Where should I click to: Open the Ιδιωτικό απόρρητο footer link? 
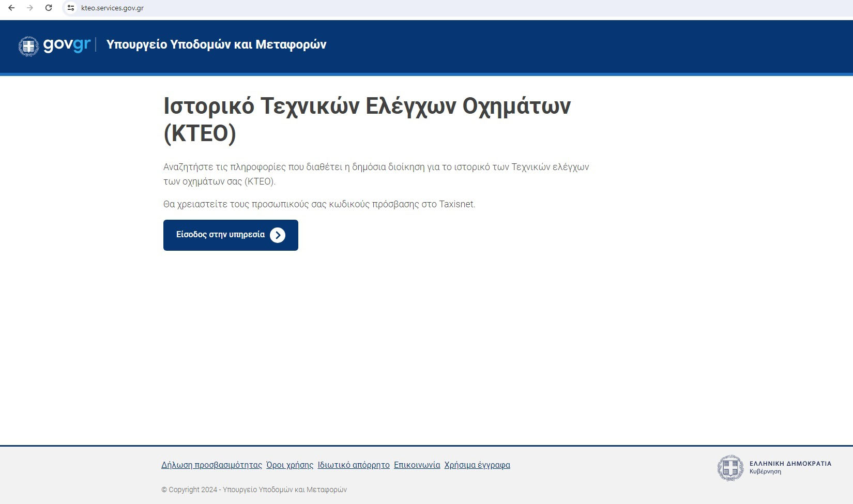click(354, 465)
